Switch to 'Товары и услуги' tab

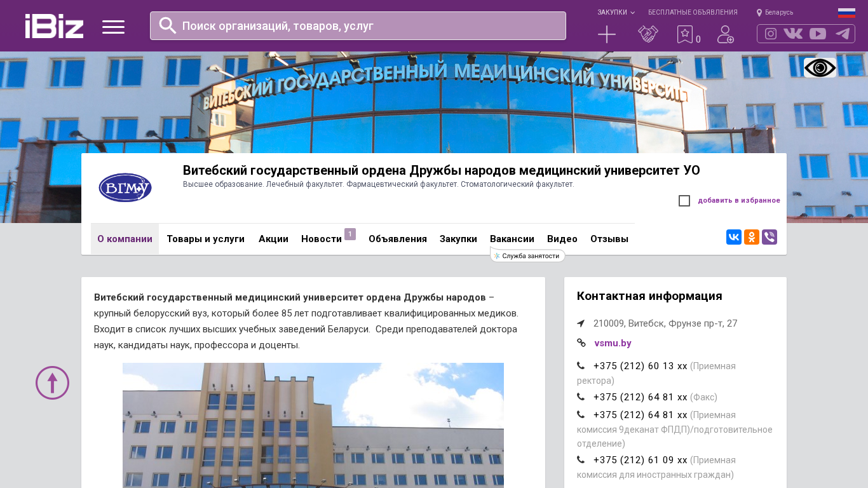coord(206,239)
